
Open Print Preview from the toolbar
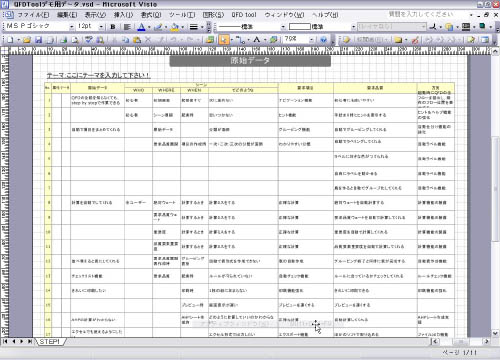pyautogui.click(x=75, y=40)
